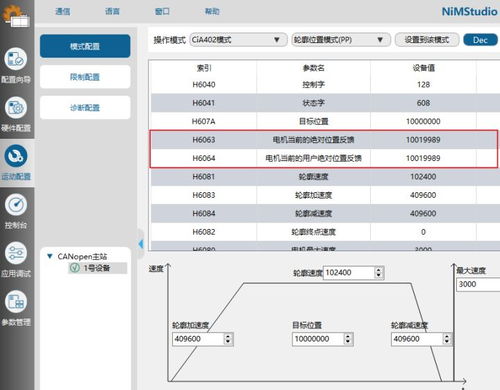This screenshot has height=390, width=500.
Task: Open the 控制台 gauge icon
Action: tap(15, 205)
